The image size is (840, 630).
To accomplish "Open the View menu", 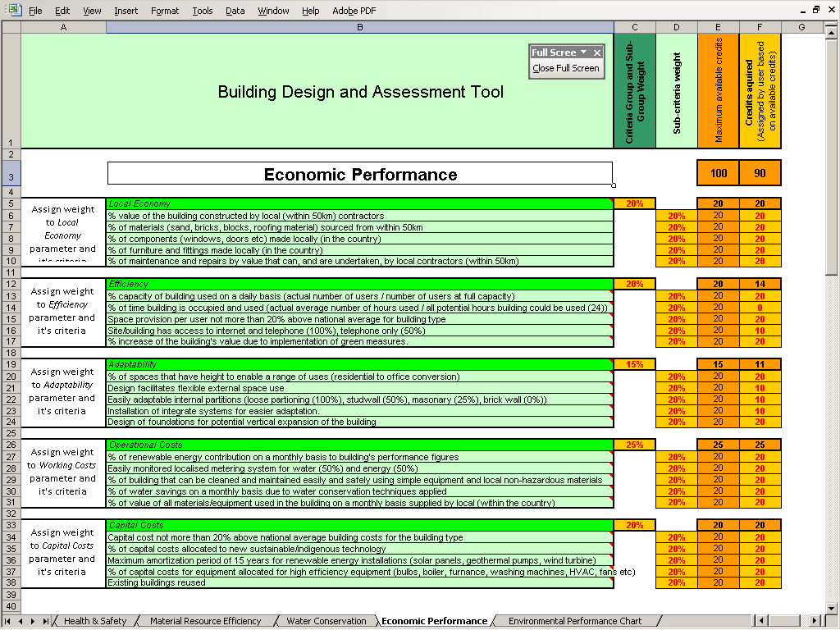I will 92,11.
